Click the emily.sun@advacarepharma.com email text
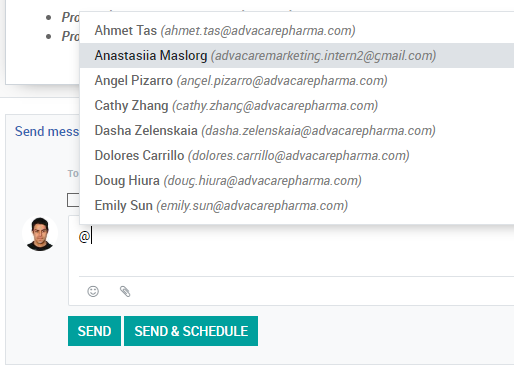The height and width of the screenshot is (371, 514). point(252,206)
